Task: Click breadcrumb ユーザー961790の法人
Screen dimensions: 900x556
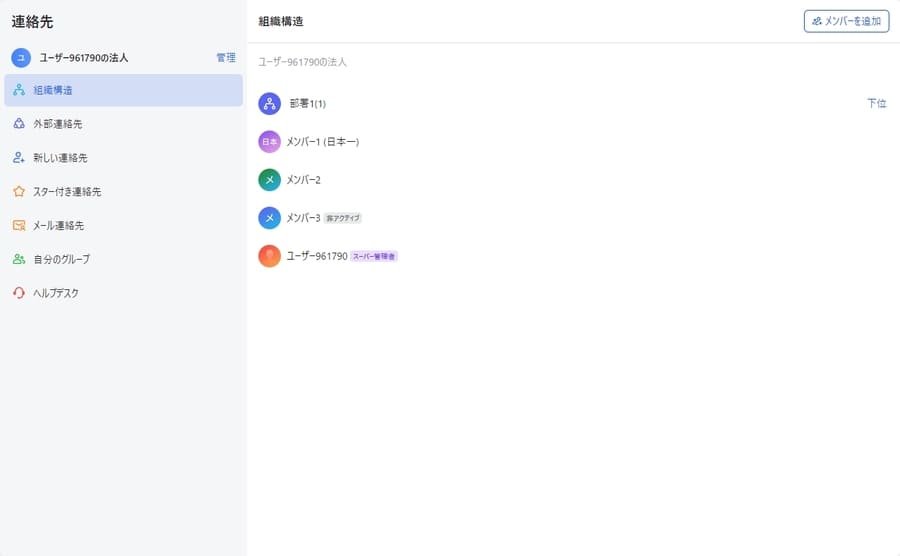Action: 302,62
